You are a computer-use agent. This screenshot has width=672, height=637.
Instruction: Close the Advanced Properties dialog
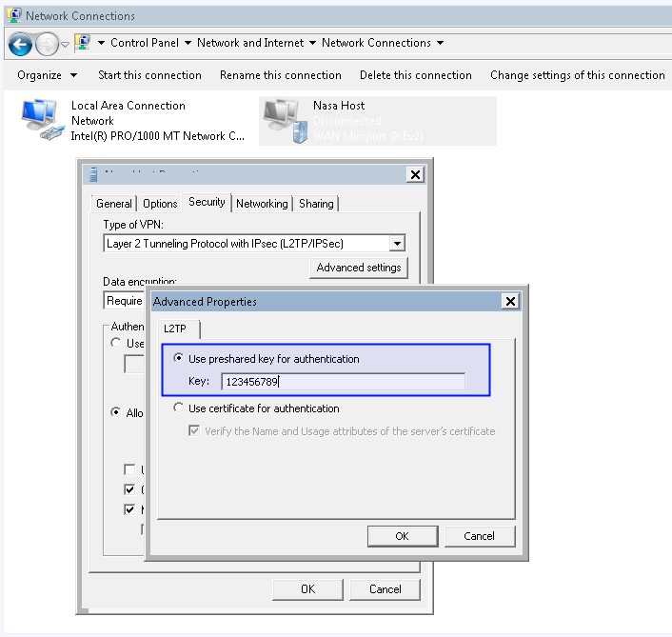point(510,302)
